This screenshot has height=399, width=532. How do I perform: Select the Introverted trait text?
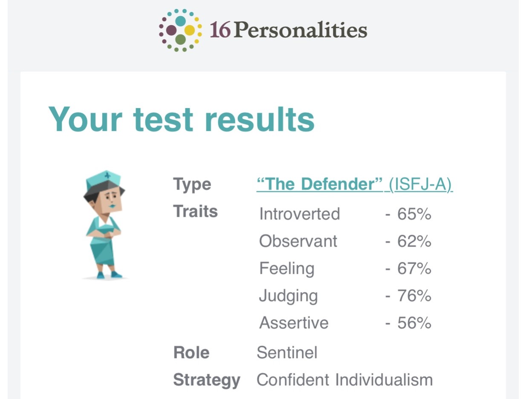[300, 214]
